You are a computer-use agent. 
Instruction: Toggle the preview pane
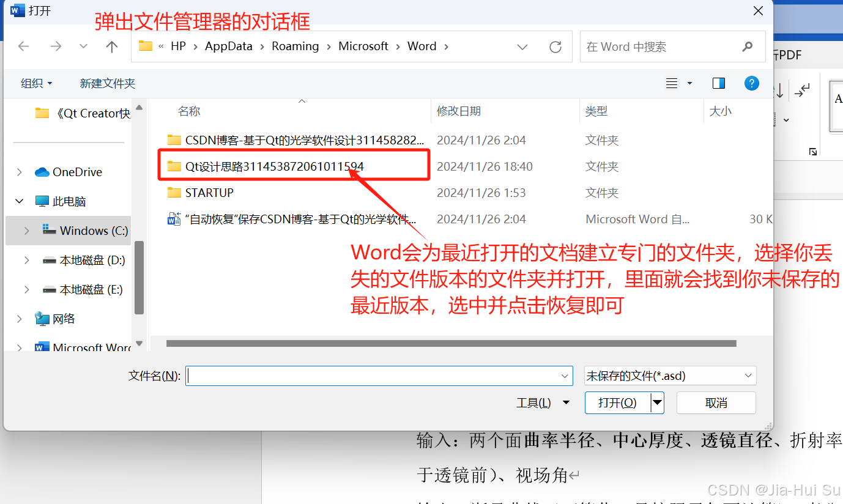(719, 83)
